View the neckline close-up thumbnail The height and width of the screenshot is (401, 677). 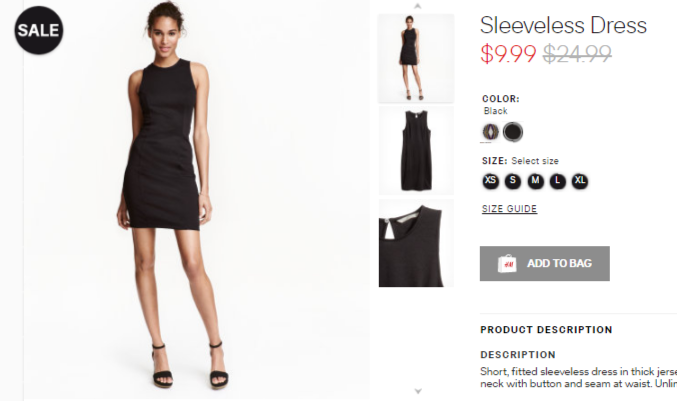pos(416,243)
